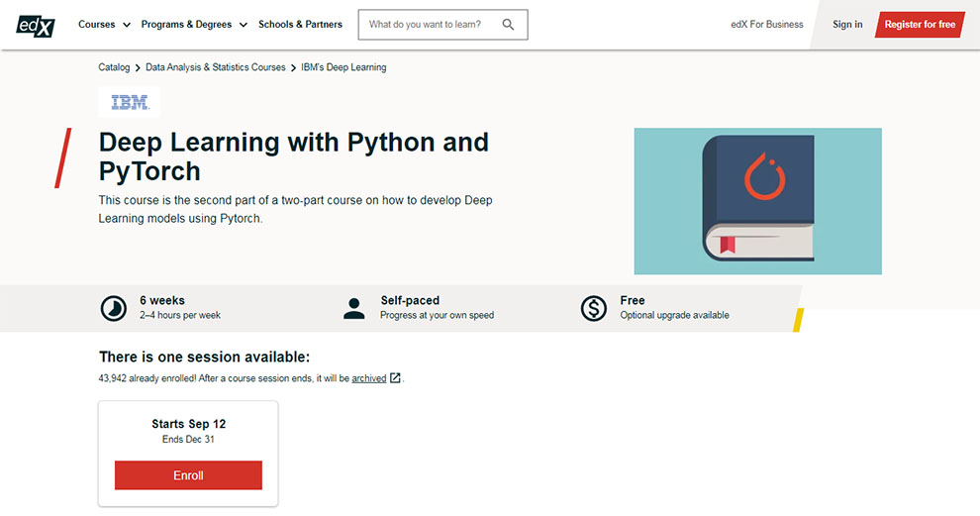This screenshot has height=516, width=980.
Task: Go to edX For Business
Action: 767,25
